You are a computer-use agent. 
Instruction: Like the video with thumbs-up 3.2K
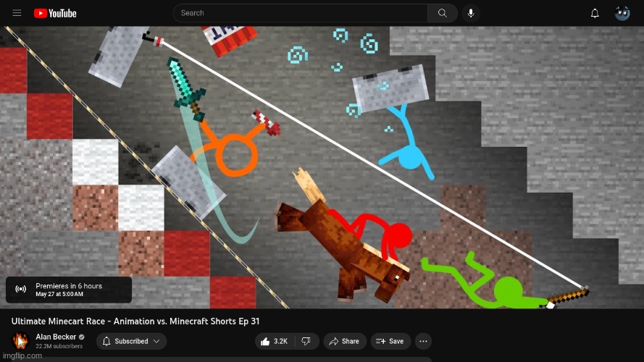coord(275,341)
